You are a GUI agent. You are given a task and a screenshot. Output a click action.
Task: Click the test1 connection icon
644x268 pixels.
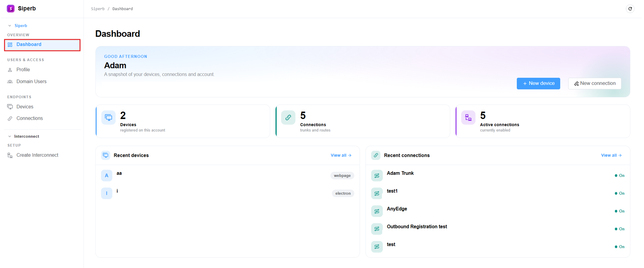coord(377,193)
